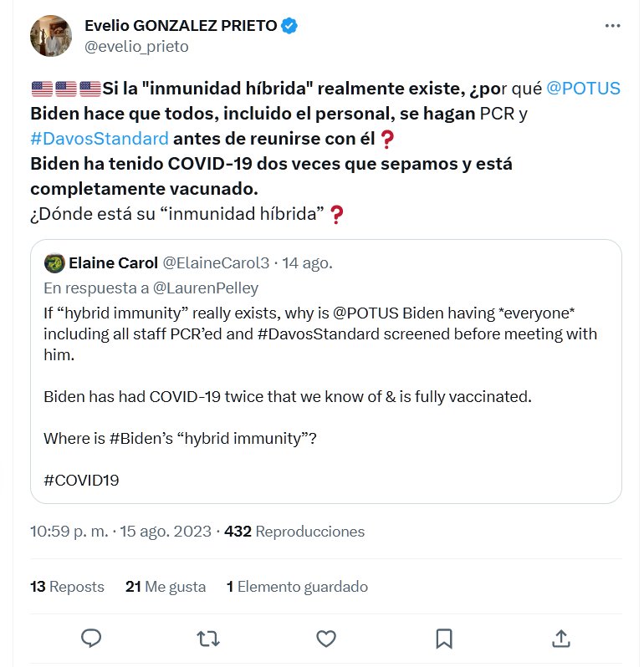
Task: Click the @evelio_prieto handle
Action: [x=136, y=47]
